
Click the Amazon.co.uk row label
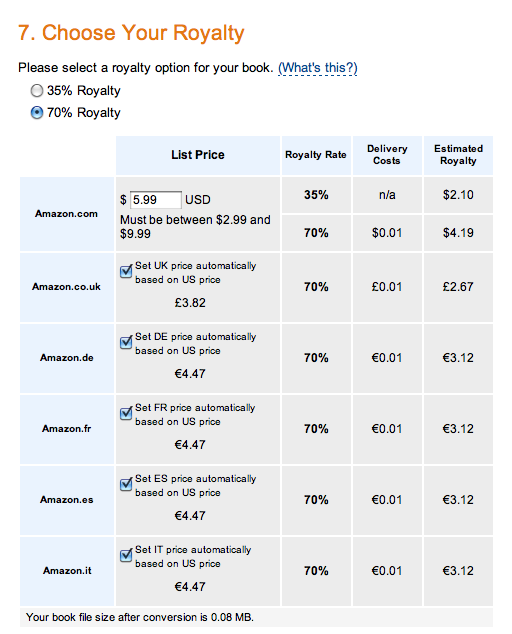tap(67, 287)
